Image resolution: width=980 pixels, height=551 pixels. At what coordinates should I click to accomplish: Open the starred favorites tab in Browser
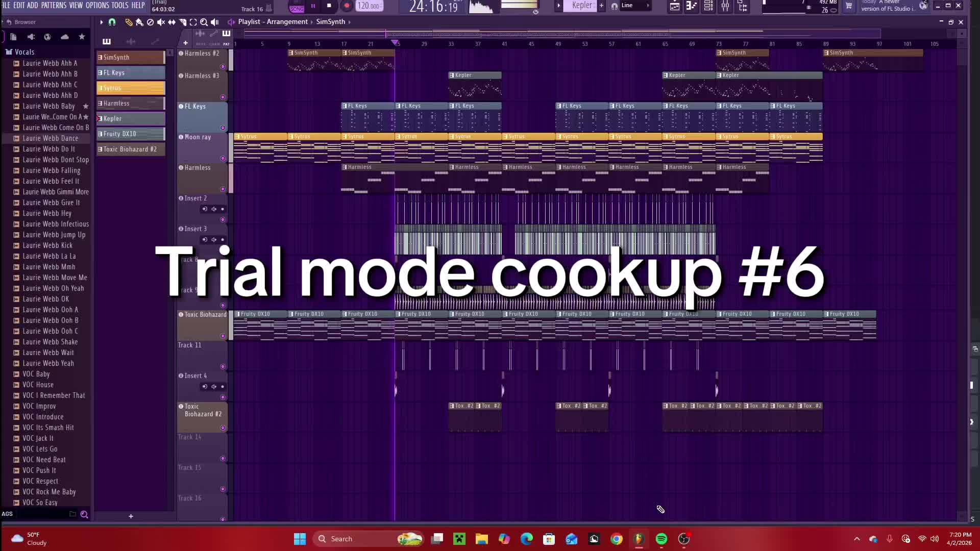point(82,37)
